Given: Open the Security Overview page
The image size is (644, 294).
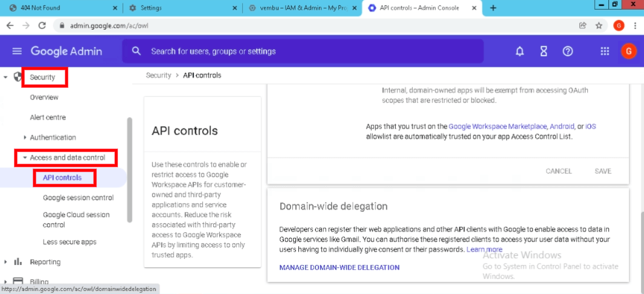Looking at the screenshot, I should point(44,98).
